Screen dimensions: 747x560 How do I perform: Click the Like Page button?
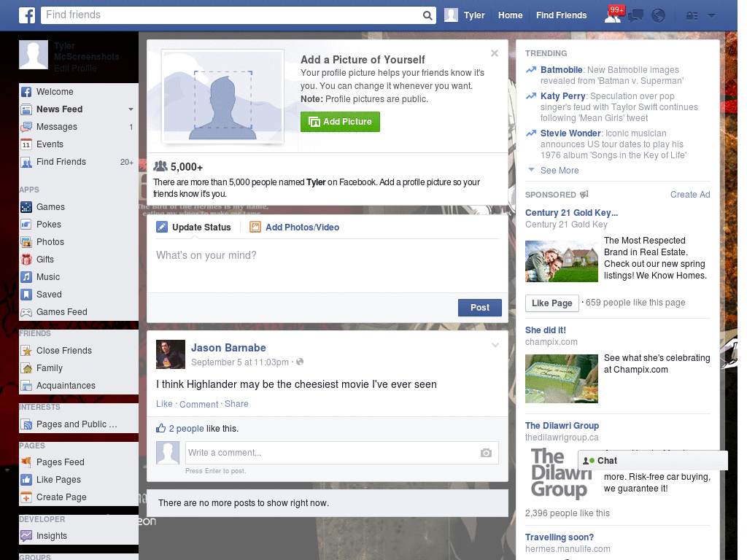point(551,303)
